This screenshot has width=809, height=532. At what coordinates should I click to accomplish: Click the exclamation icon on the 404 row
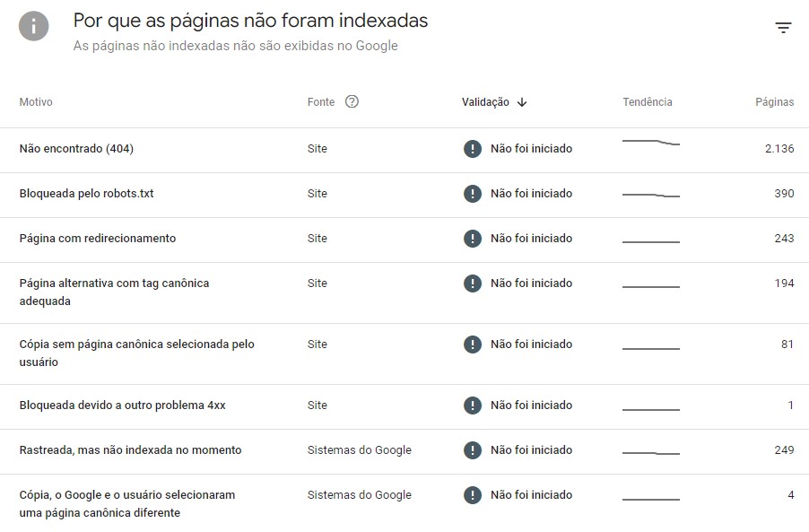(x=473, y=148)
